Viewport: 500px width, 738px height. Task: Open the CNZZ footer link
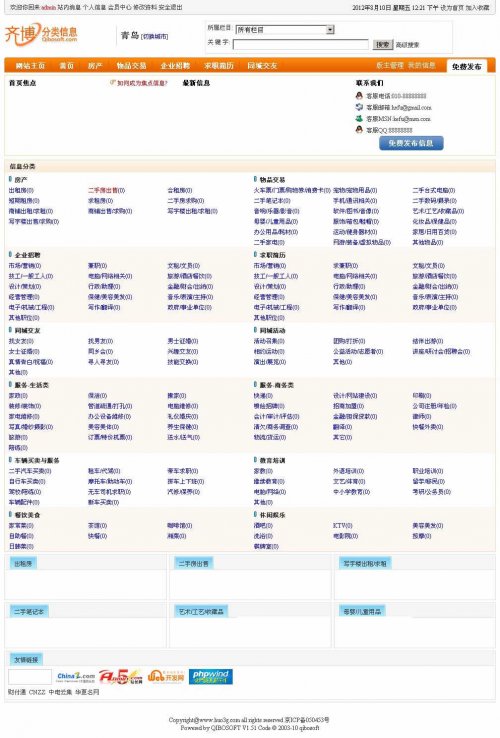(37, 692)
